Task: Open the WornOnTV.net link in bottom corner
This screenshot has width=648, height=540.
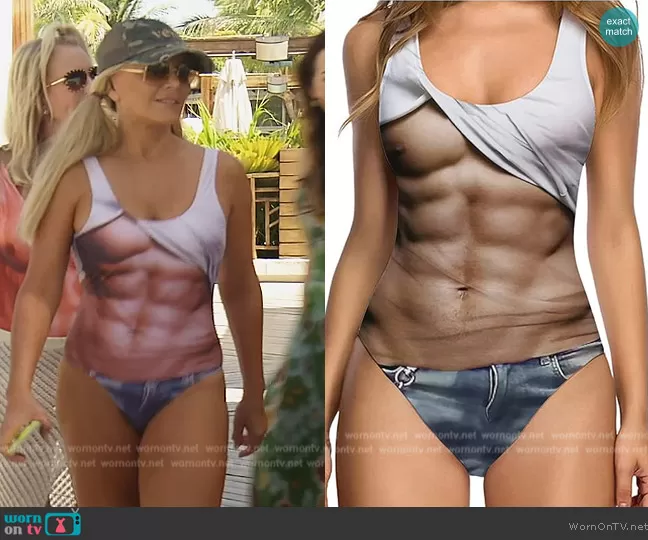Action: pyautogui.click(x=607, y=526)
